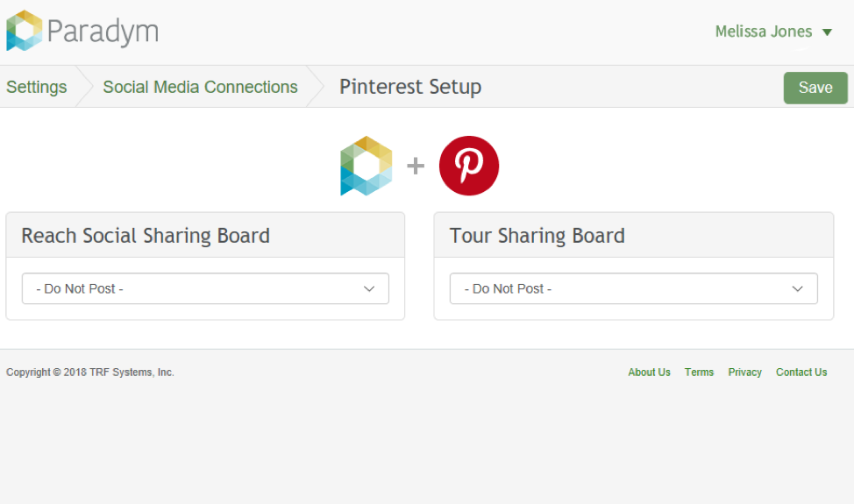Expand the Tour Sharing Board dropdown
This screenshot has width=854, height=504.
633,288
